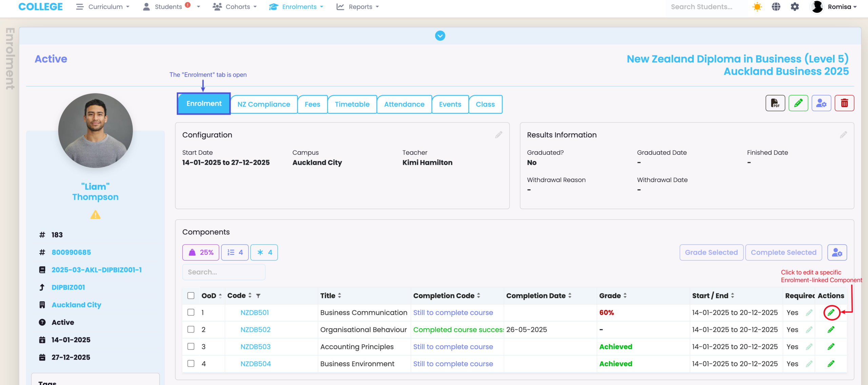
Task: Click the user settings icon beside Complete Selected
Action: [837, 252]
